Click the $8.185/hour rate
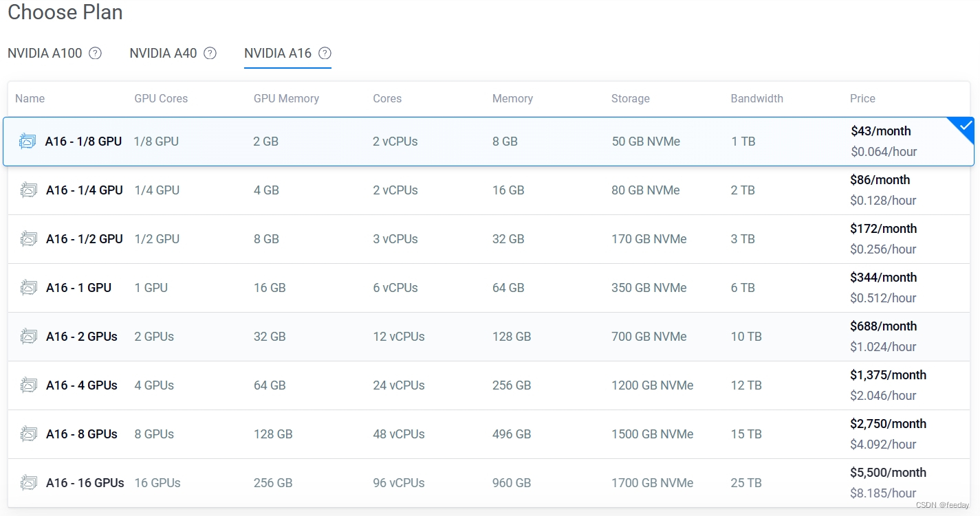 [x=883, y=493]
